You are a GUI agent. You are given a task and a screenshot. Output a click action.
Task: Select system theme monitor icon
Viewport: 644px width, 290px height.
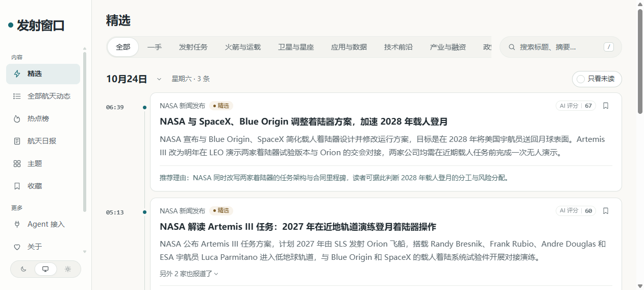click(45, 269)
